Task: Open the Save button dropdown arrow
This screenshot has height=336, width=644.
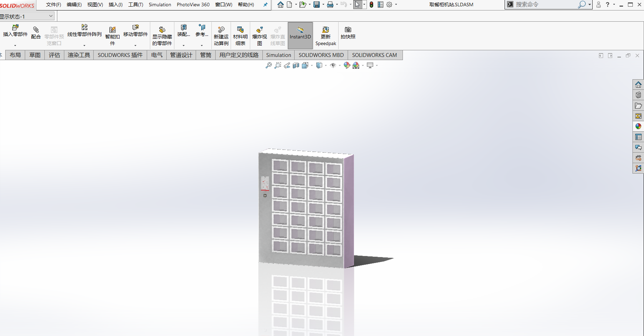Action: 323,5
